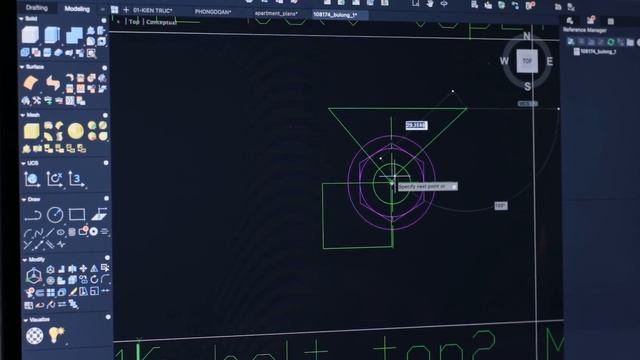Collapse the Mesh tool group
The image size is (640, 360).
pyautogui.click(x=23, y=115)
